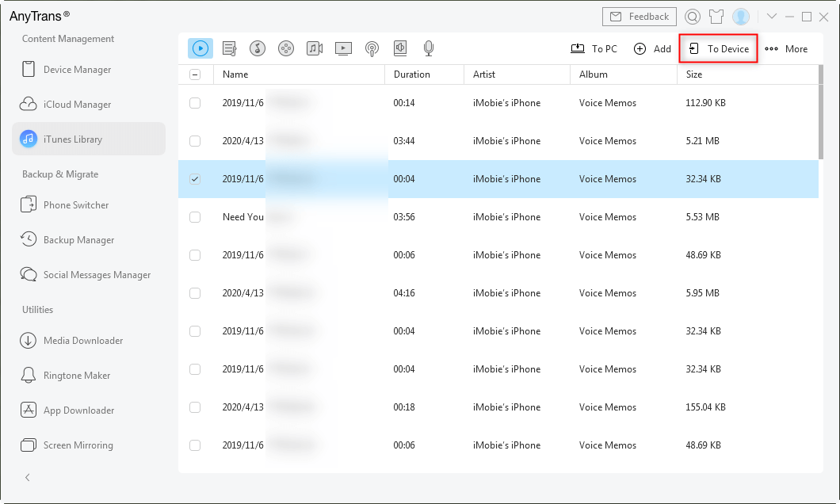This screenshot has width=840, height=504.
Task: Open the TV Shows category icon
Action: (343, 49)
